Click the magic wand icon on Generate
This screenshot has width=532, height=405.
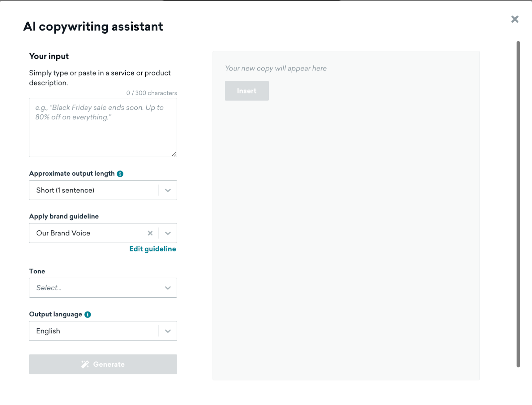pyautogui.click(x=85, y=364)
